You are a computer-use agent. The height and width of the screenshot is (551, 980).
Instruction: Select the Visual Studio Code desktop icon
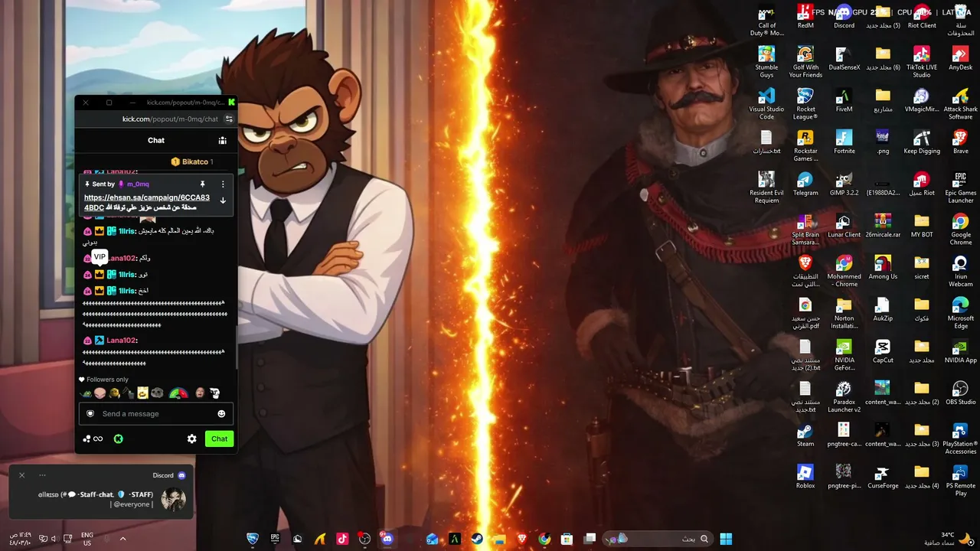pyautogui.click(x=766, y=104)
